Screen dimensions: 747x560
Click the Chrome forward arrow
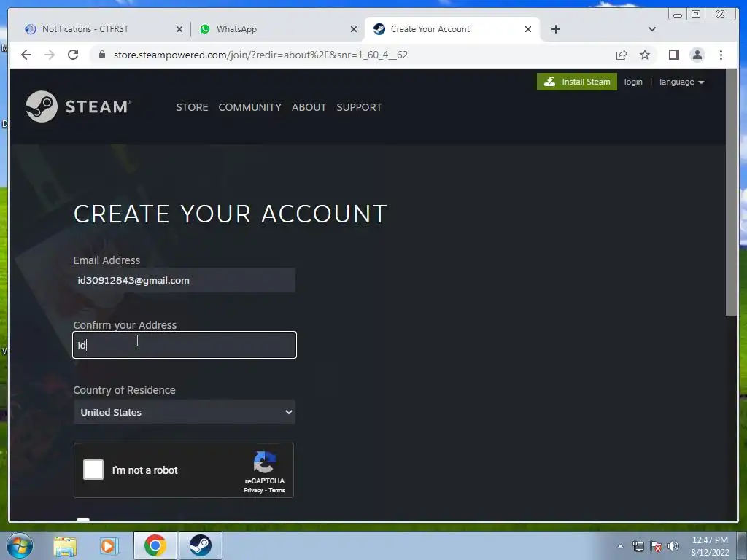50,55
